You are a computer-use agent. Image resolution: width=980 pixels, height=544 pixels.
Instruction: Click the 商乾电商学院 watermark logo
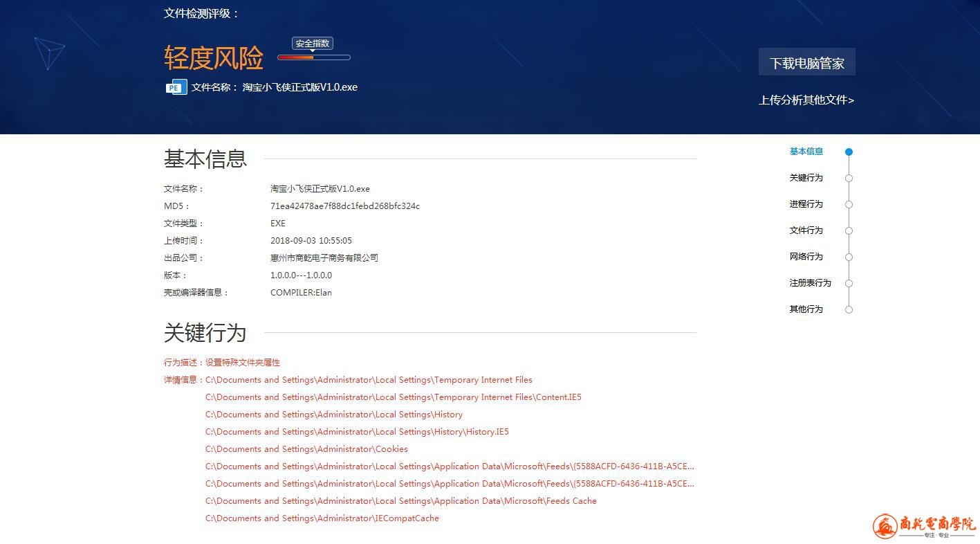[x=924, y=526]
